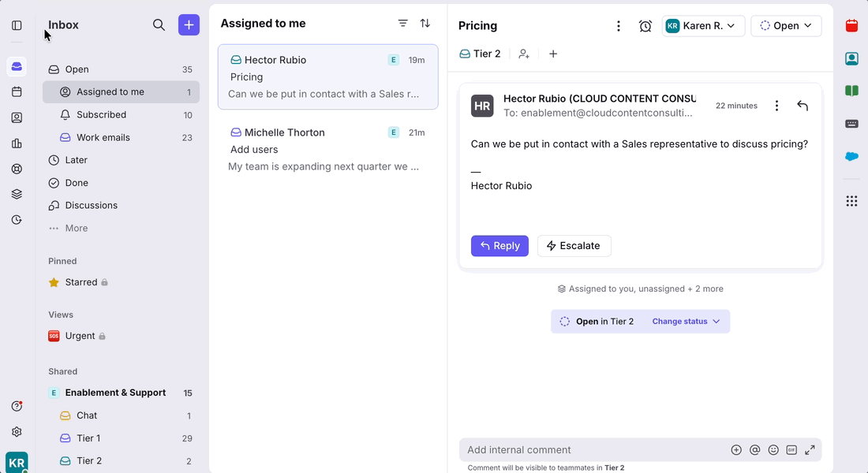Select the Subscribed folder
The width and height of the screenshot is (868, 473).
101,114
